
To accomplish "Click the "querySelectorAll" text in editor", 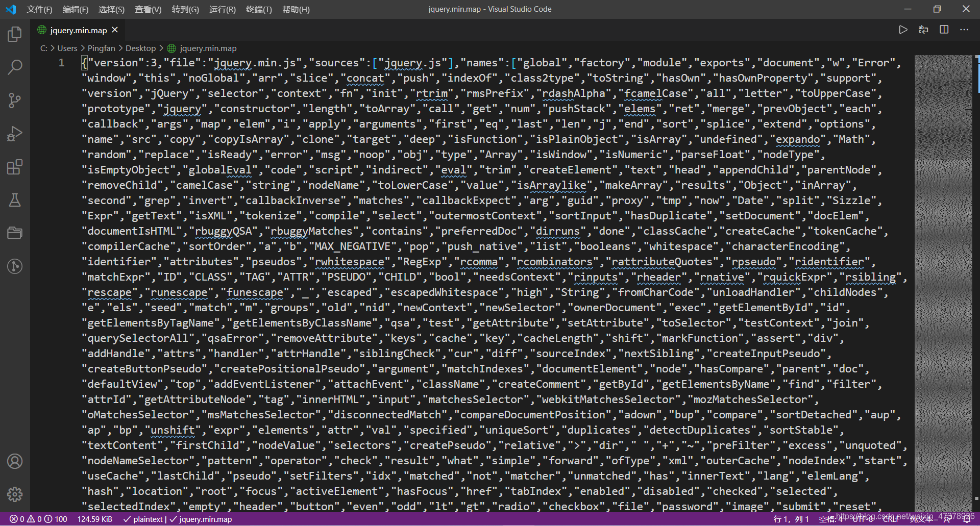I will pos(138,338).
